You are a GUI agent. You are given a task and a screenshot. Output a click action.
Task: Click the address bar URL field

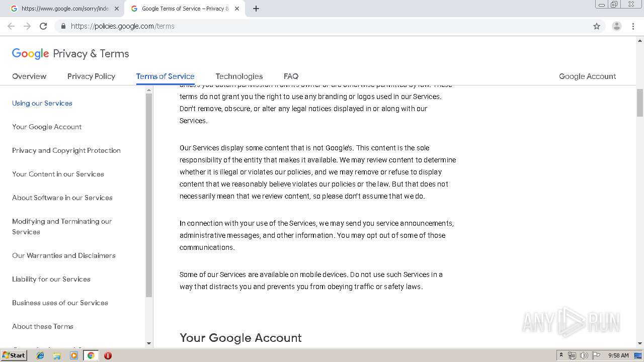[302, 26]
